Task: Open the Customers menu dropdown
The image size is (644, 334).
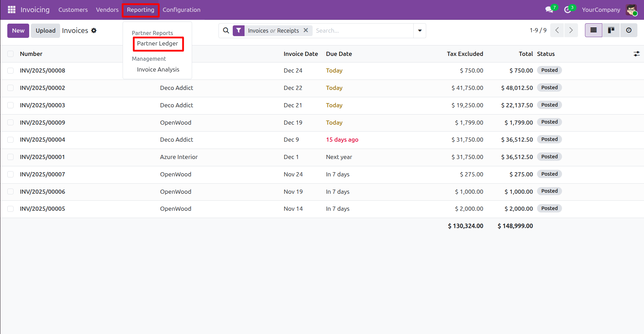Action: coord(73,10)
